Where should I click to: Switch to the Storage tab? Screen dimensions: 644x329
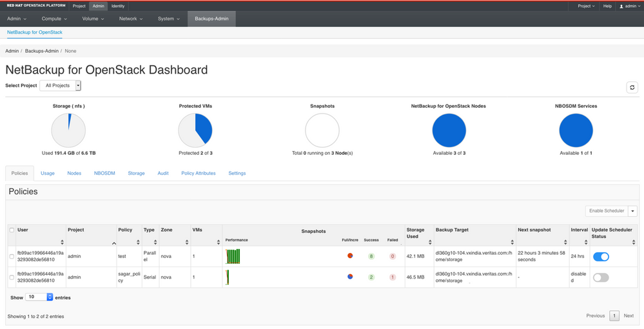(137, 173)
